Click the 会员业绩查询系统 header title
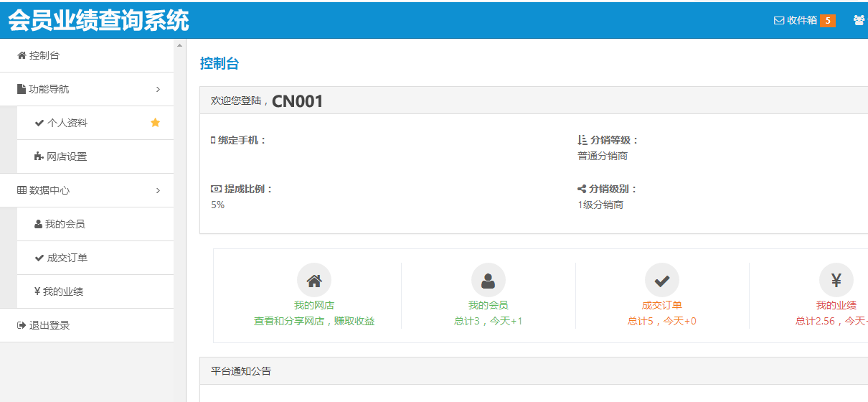The width and height of the screenshot is (868, 402). pos(98,21)
